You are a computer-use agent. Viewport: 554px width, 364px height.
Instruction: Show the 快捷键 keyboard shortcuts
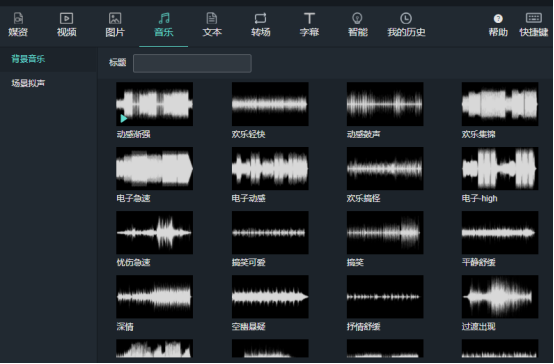point(534,25)
